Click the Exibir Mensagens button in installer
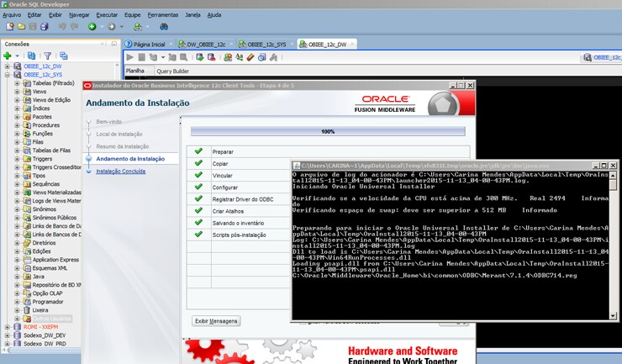622x364 pixels. pyautogui.click(x=216, y=321)
